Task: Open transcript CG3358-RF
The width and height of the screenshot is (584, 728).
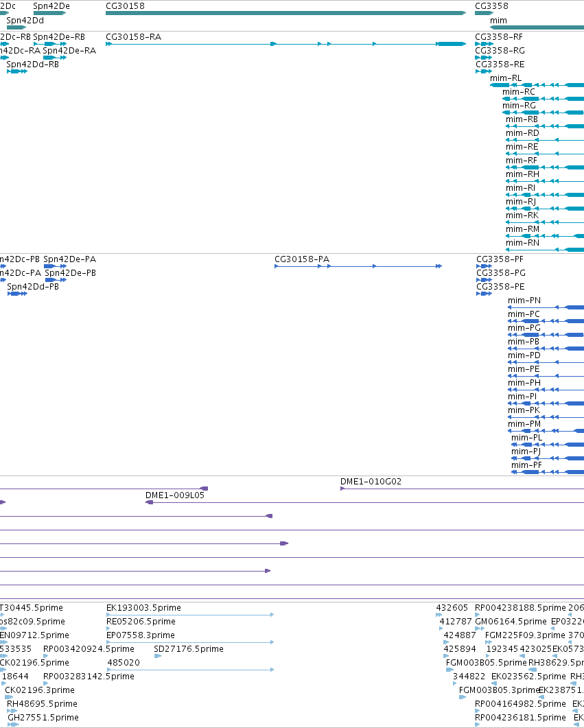Action: [x=499, y=36]
